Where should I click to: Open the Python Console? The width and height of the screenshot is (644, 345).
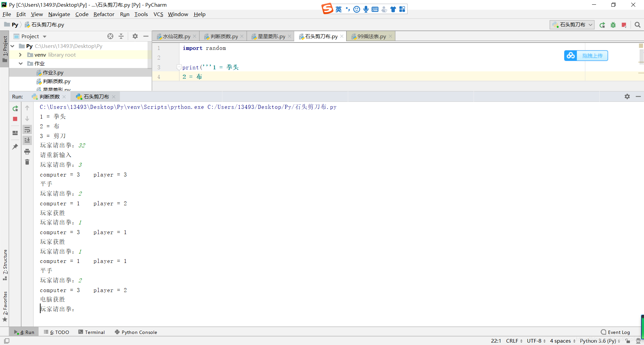(x=136, y=332)
